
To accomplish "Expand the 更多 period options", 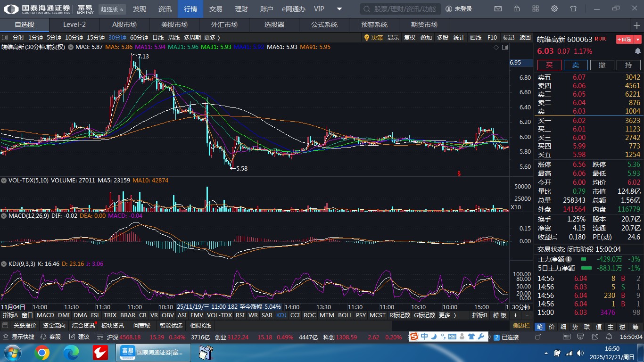I will [x=212, y=38].
